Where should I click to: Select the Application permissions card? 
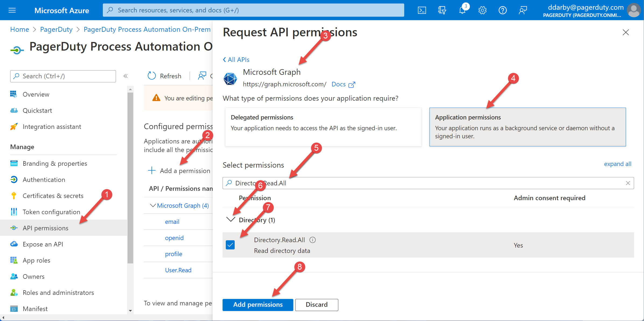[527, 127]
